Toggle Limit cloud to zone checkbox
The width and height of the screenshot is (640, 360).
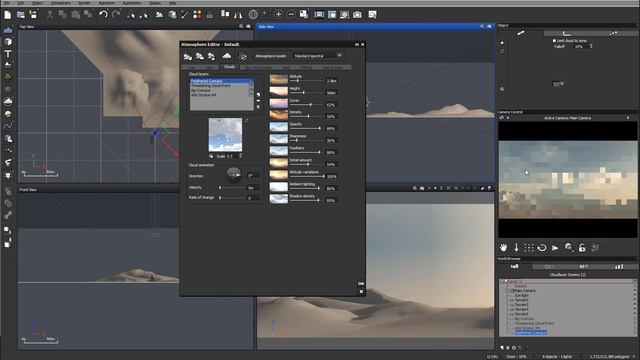coord(554,41)
